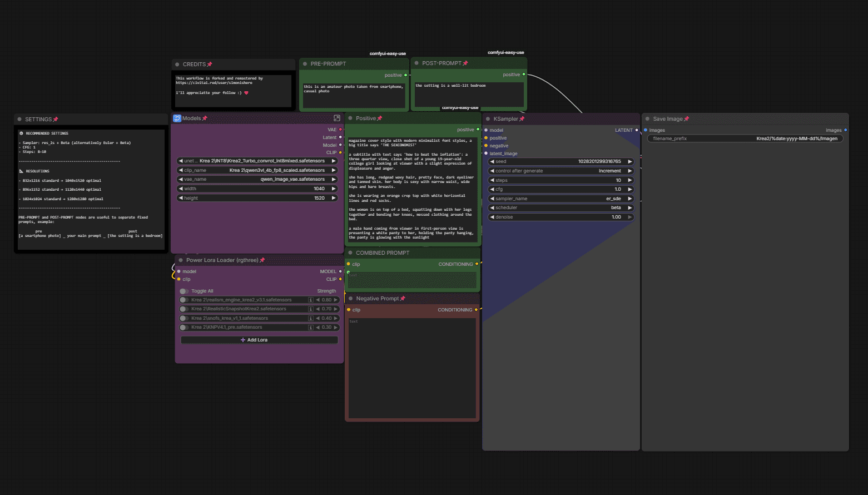Increase width value with right arrow
Viewport: 868px width, 495px height.
pyautogui.click(x=334, y=189)
